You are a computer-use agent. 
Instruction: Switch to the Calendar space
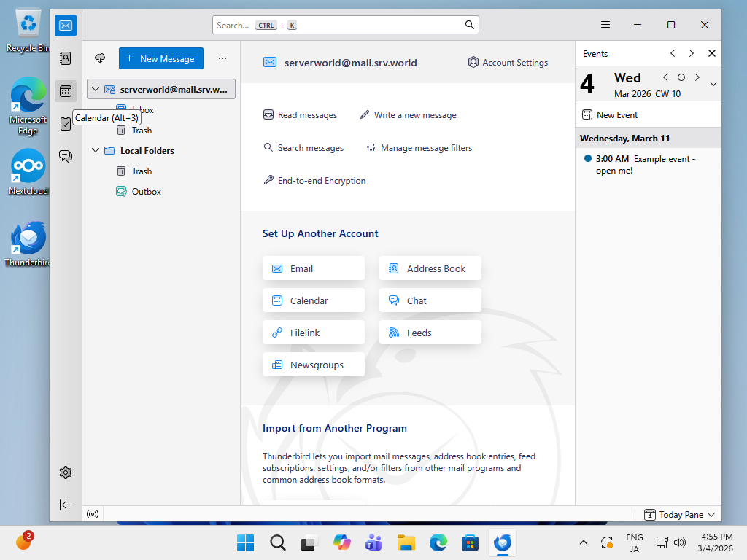(66, 91)
